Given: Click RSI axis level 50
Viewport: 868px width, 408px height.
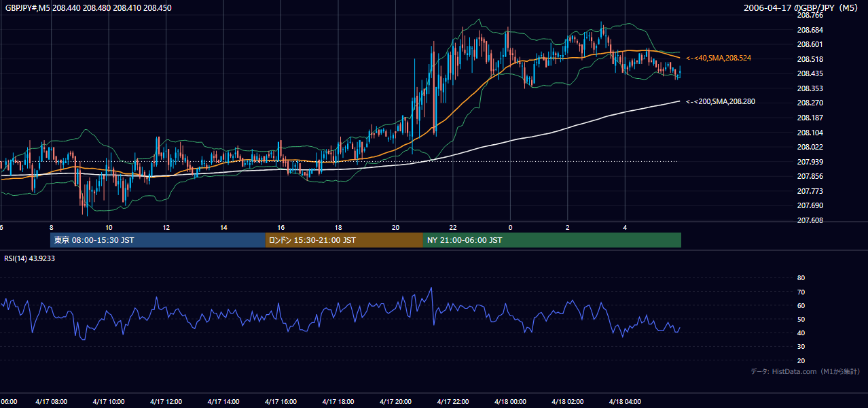Looking at the screenshot, I should pyautogui.click(x=801, y=319).
